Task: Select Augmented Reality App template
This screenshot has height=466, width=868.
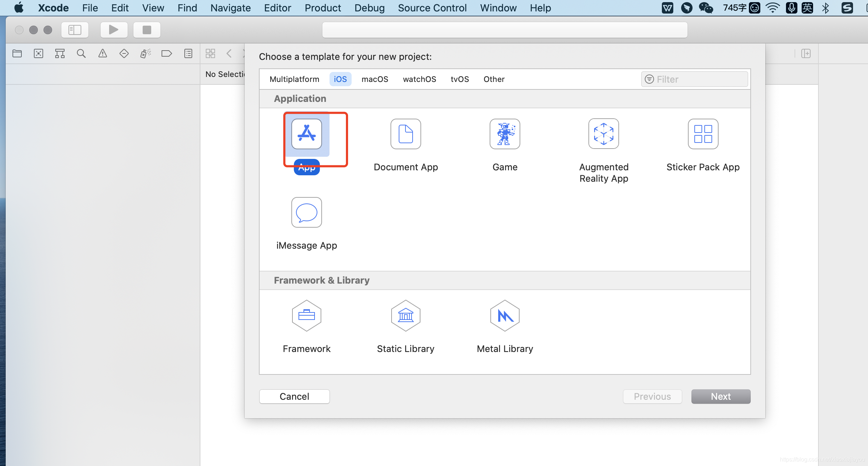Action: click(603, 134)
